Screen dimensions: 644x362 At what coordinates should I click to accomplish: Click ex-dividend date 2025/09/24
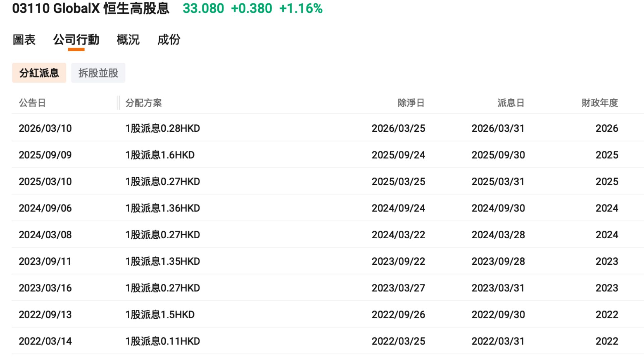[x=398, y=155]
